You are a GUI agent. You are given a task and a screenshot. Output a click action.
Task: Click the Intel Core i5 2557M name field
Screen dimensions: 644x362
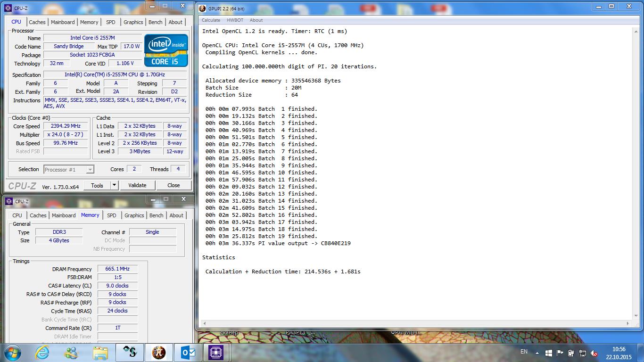tap(92, 38)
